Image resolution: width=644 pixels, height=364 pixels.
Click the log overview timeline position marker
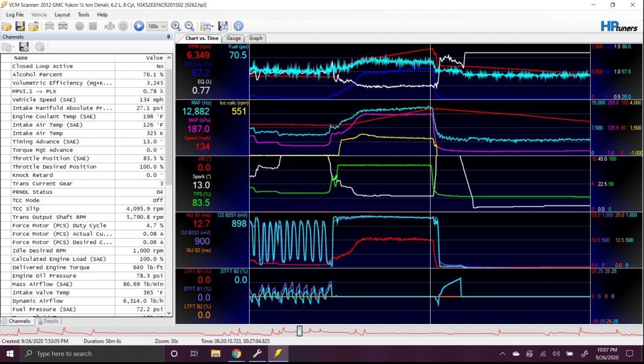[299, 331]
